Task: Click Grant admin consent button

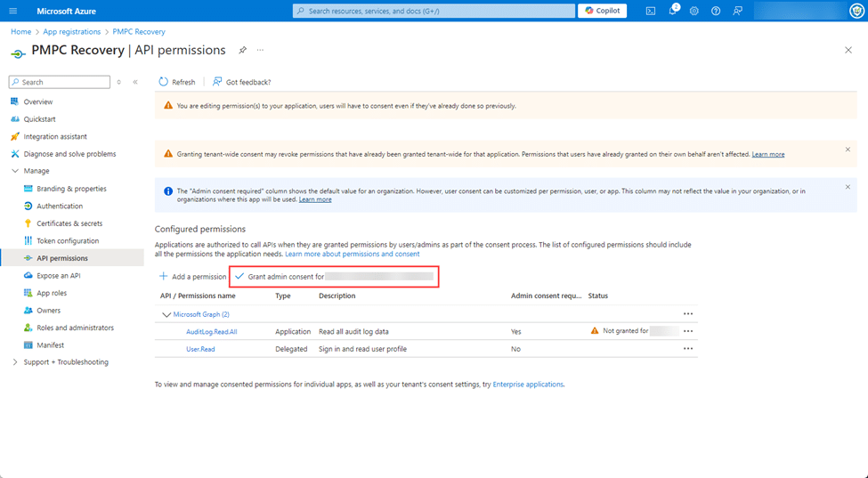Action: pos(334,277)
